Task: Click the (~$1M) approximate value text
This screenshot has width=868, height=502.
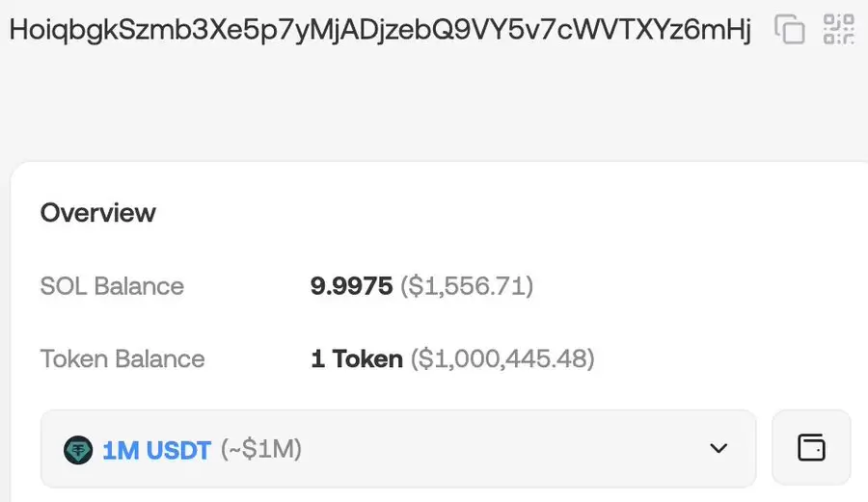Action: point(261,449)
